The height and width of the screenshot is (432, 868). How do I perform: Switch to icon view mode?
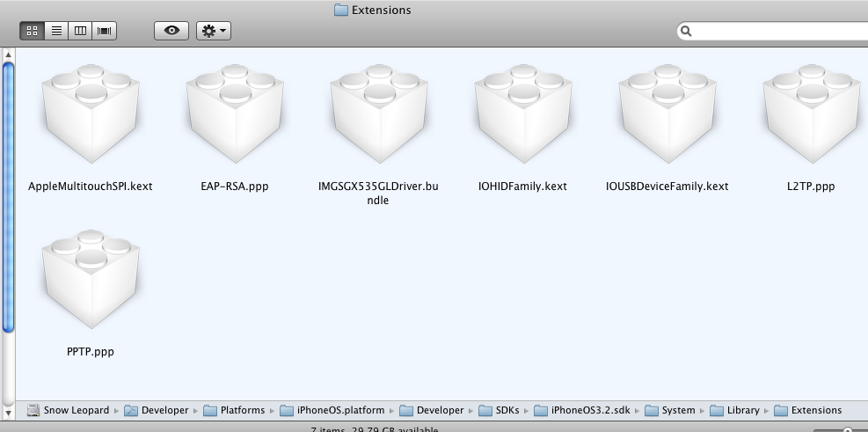pos(33,31)
